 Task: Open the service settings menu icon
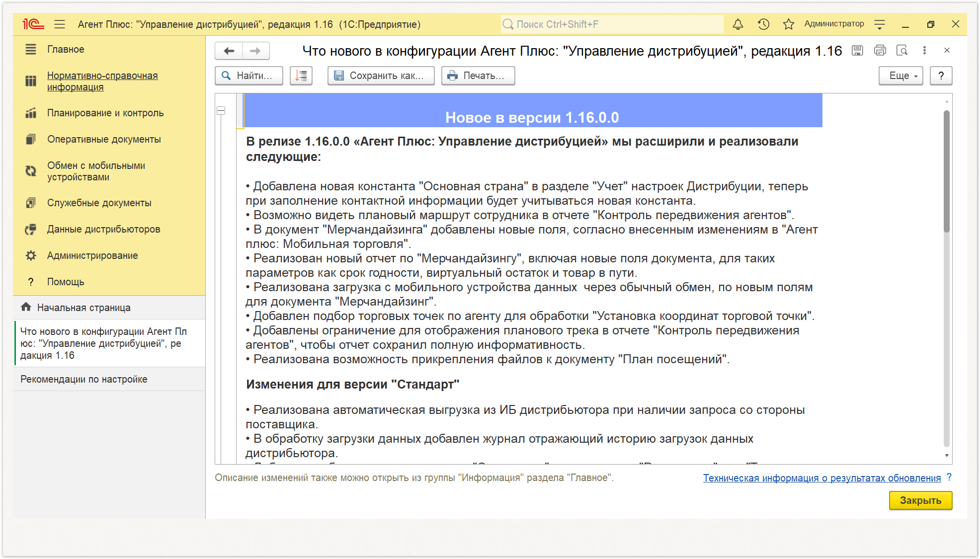[880, 24]
